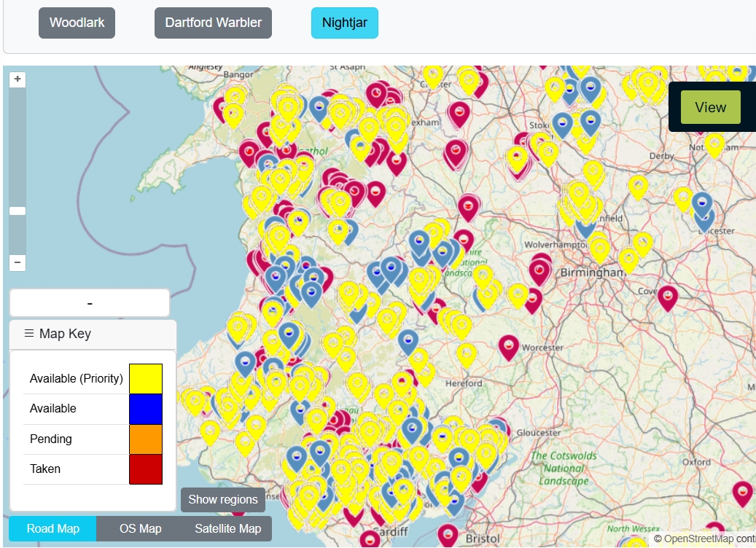Click the red marker above Bristol label
Image resolution: width=756 pixels, height=548 pixels.
(448, 536)
